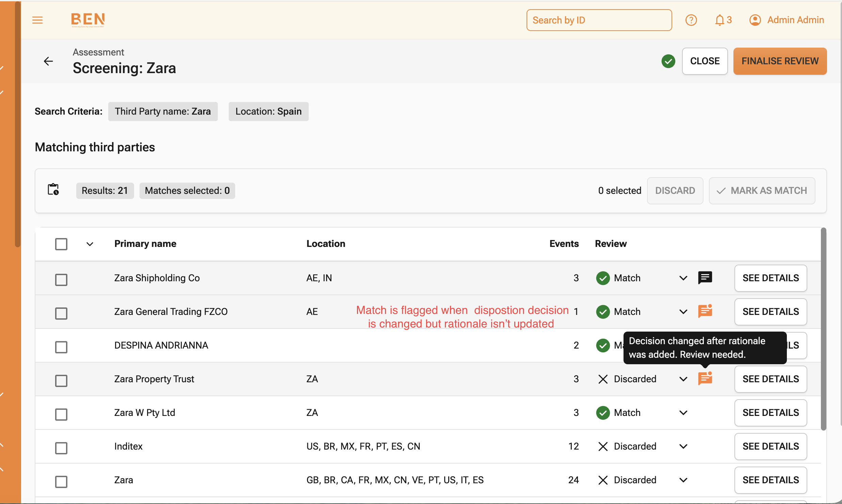Open notifications bell showing 3

[723, 20]
